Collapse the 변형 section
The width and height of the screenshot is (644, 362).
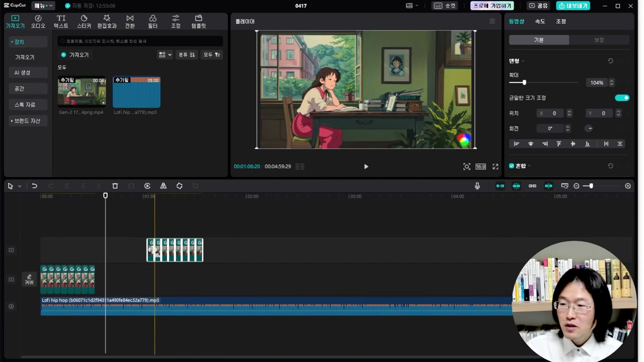coord(523,61)
